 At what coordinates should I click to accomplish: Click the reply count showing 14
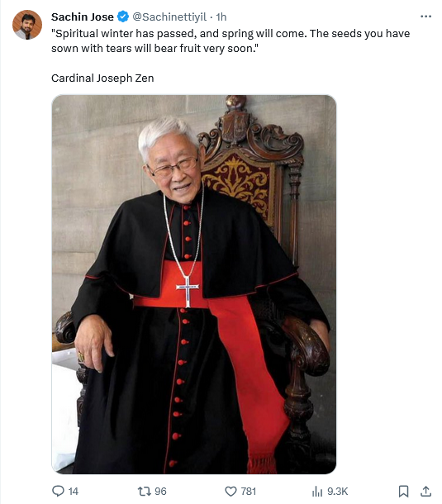point(74,491)
